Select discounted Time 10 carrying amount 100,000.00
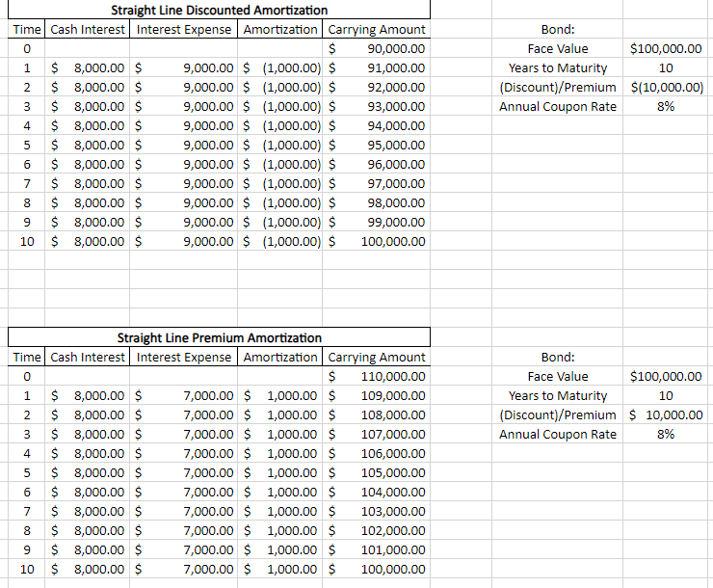This screenshot has height=588, width=713. click(376, 241)
